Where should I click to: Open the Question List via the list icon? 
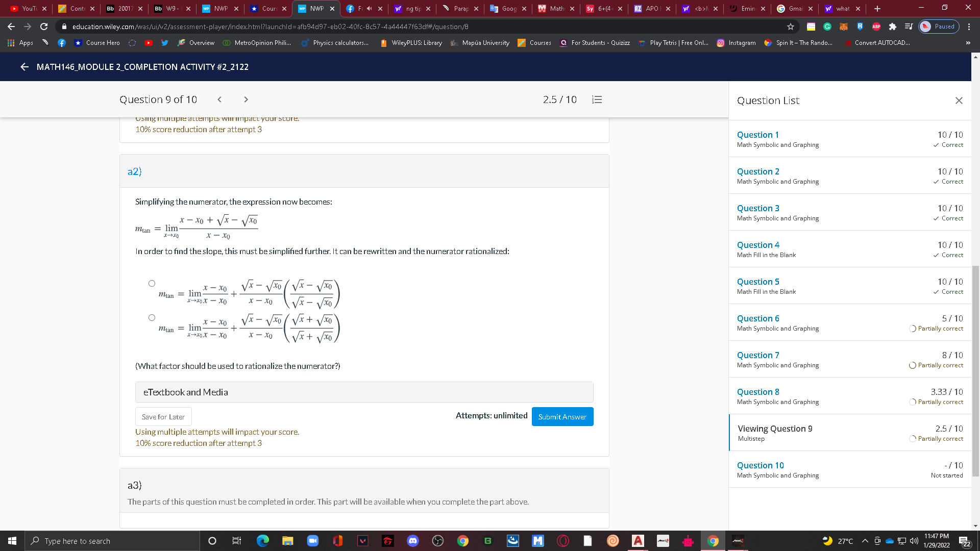click(597, 99)
